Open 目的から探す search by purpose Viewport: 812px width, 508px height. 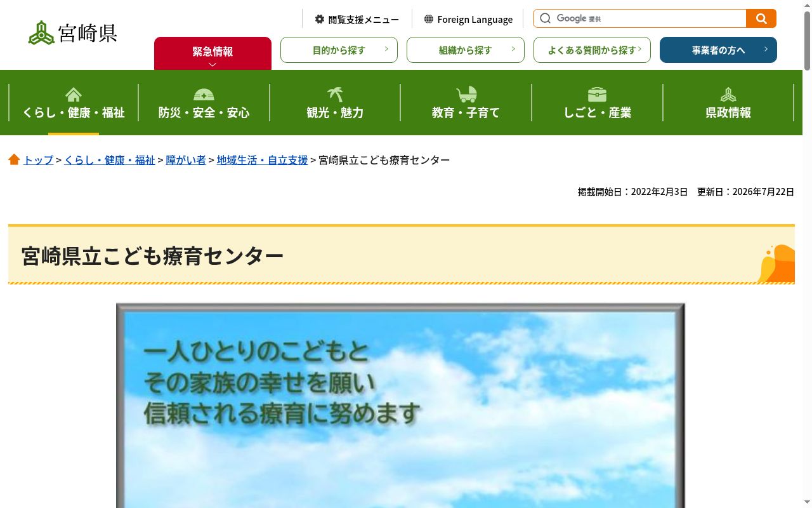(339, 50)
